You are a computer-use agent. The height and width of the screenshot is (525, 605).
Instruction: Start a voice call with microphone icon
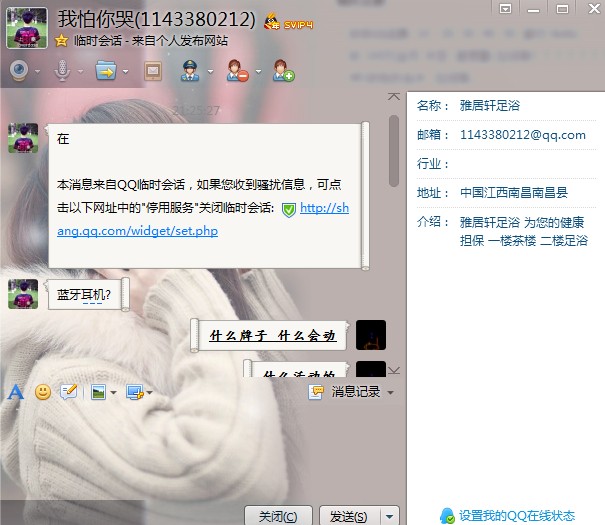(x=62, y=71)
